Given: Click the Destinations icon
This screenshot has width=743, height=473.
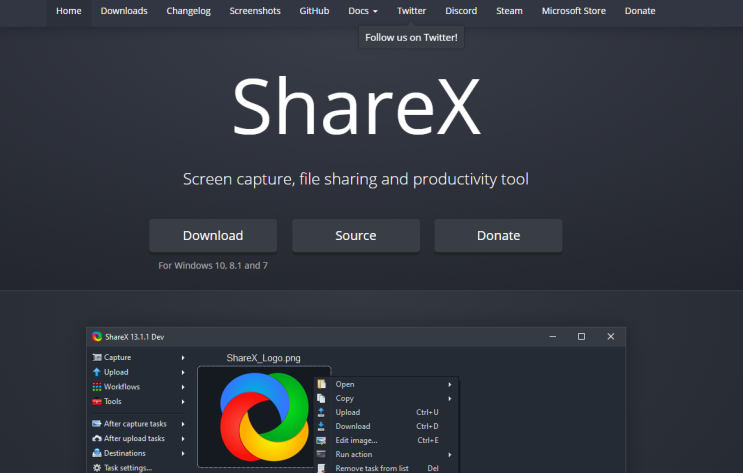Looking at the screenshot, I should click(x=97, y=453).
